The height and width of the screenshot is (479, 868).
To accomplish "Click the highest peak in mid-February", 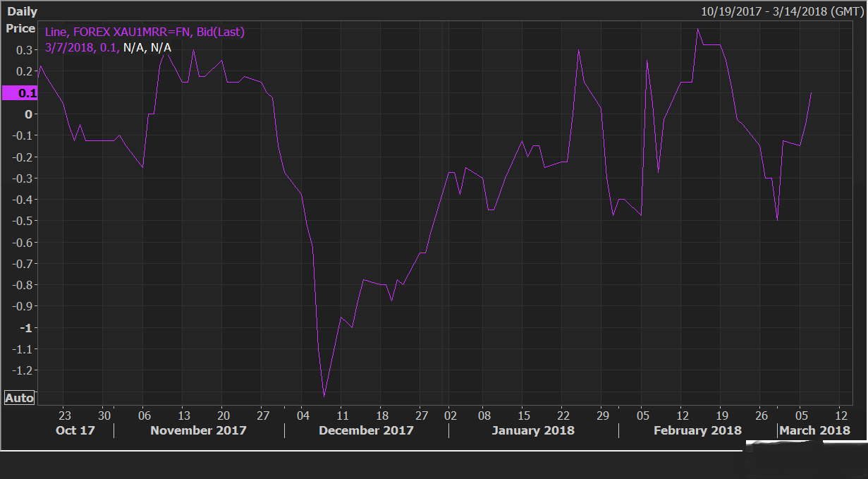I will (x=697, y=29).
